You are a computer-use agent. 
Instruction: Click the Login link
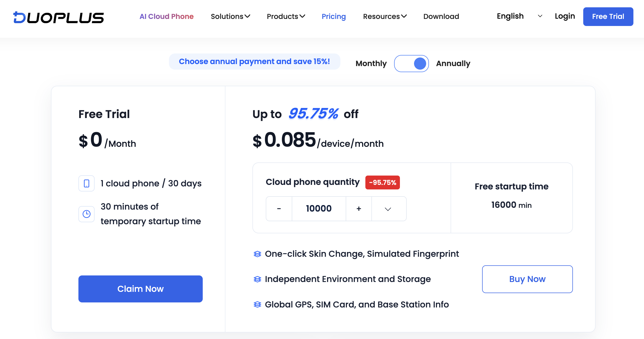click(x=565, y=16)
